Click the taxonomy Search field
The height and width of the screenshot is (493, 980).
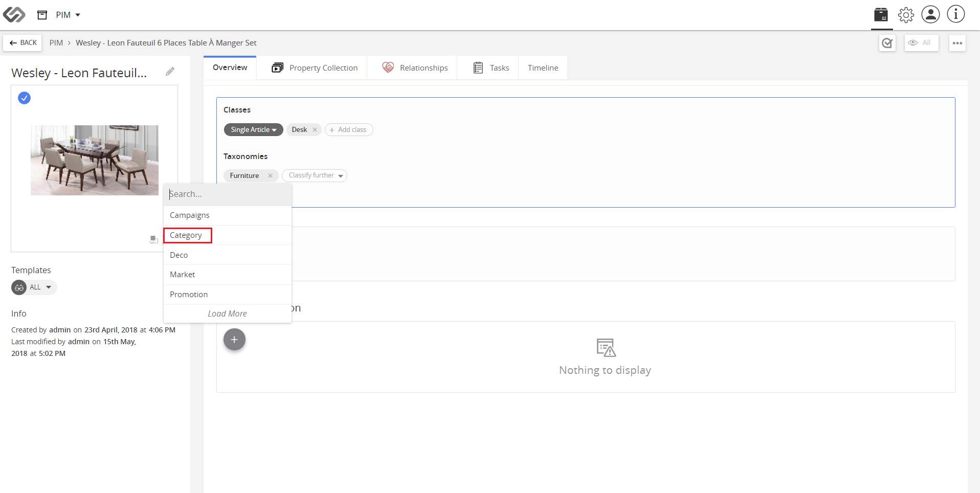[228, 194]
